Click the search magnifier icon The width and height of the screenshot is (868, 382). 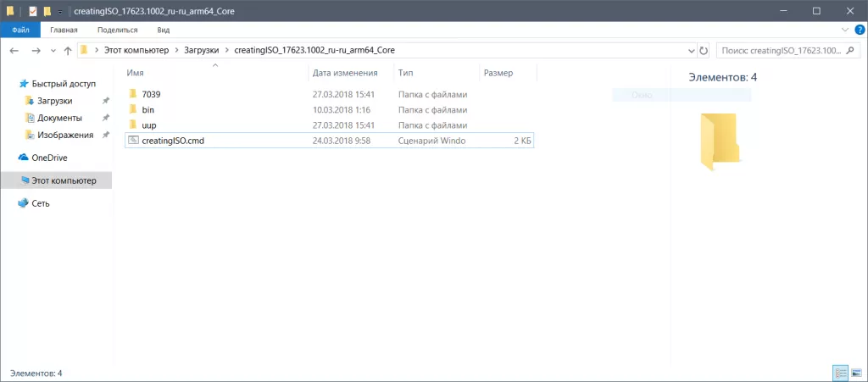click(851, 50)
